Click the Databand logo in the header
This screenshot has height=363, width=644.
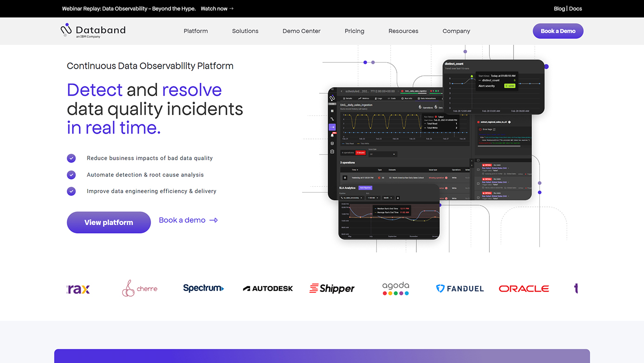93,31
